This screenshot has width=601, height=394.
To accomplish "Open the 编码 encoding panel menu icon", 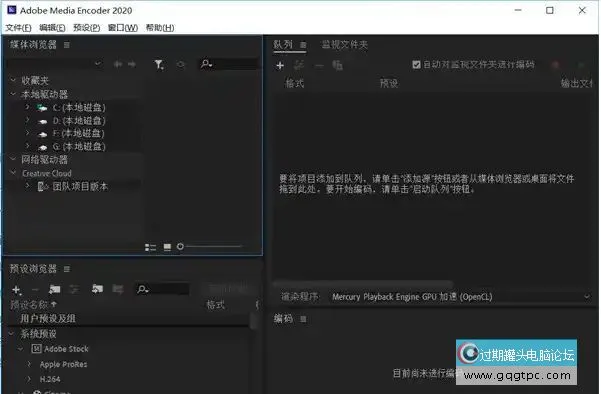I will pos(303,319).
